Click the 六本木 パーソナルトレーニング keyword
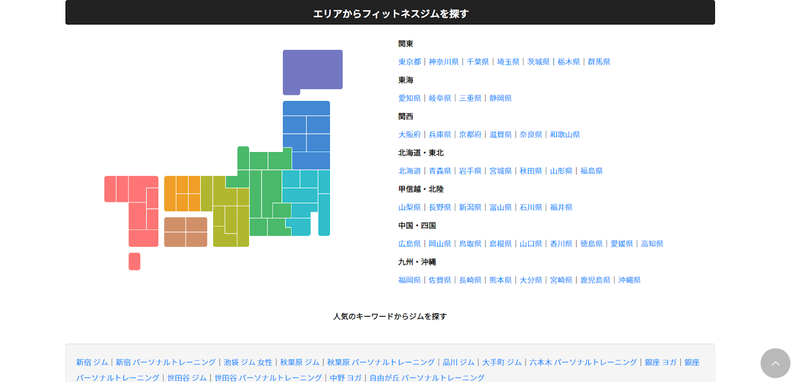 [583, 362]
